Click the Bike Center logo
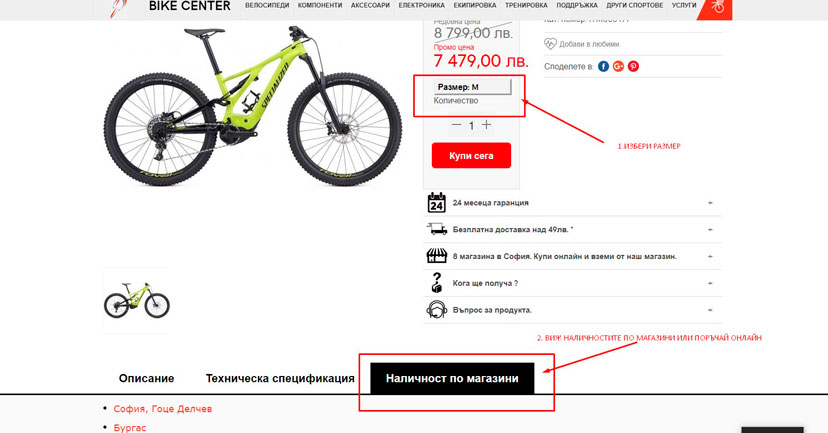The width and height of the screenshot is (828, 433). point(170,7)
